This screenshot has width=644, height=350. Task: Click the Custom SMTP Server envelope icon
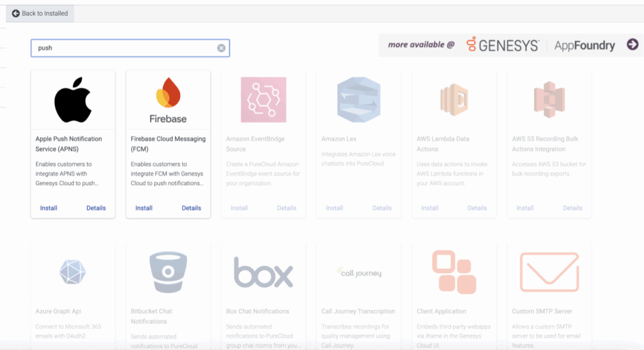(549, 272)
